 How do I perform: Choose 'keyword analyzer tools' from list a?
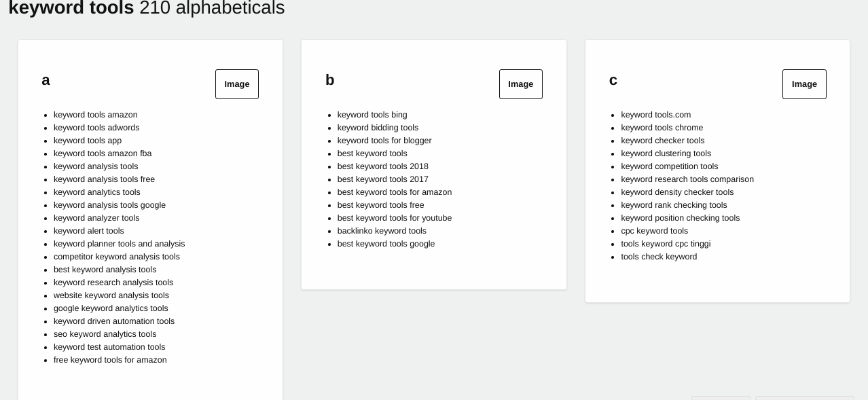[96, 218]
